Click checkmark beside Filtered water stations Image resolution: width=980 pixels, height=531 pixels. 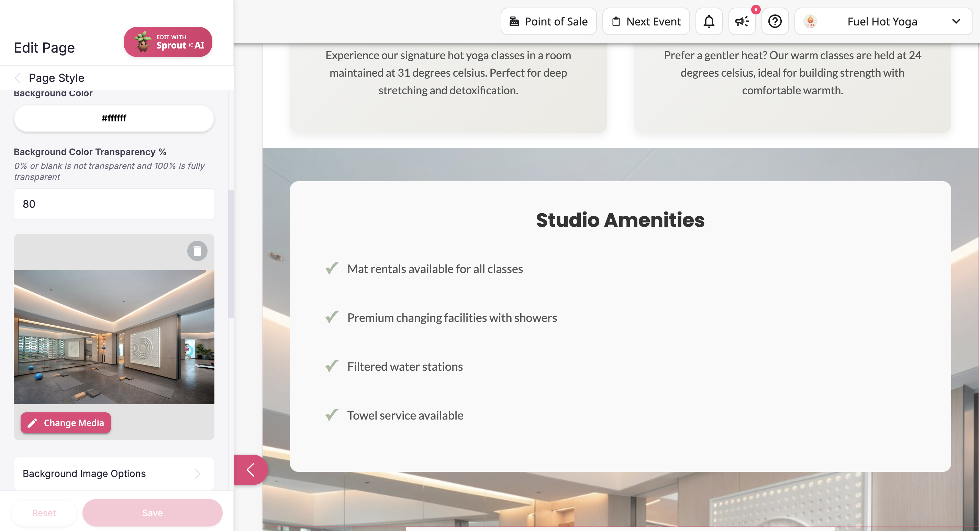332,366
